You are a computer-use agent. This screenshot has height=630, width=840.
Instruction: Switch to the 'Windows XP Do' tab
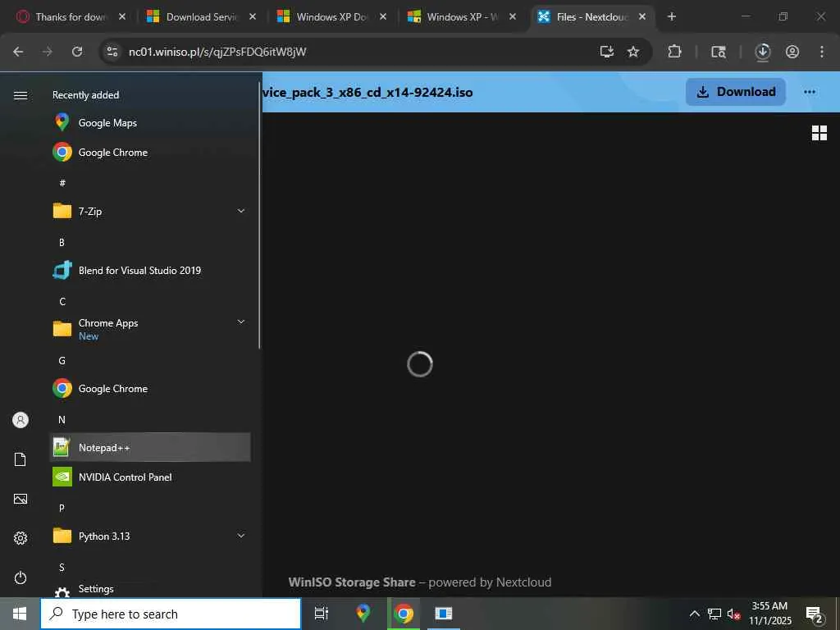pos(331,16)
